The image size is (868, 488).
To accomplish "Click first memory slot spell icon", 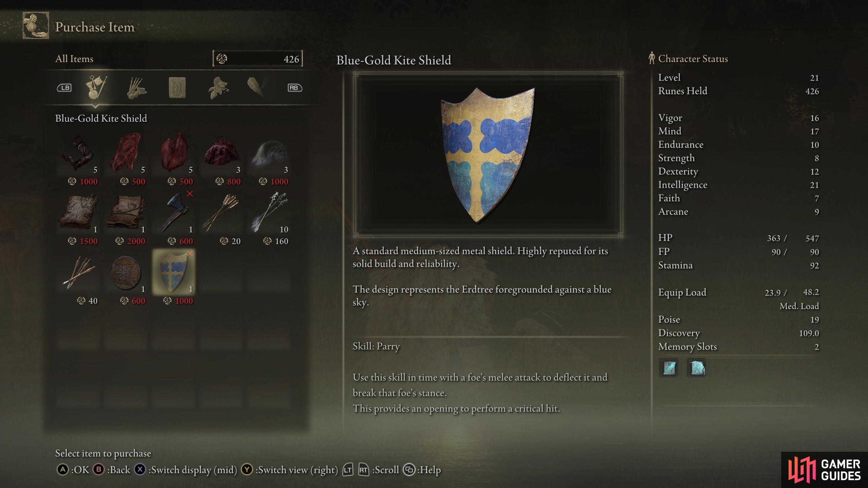I will [669, 368].
